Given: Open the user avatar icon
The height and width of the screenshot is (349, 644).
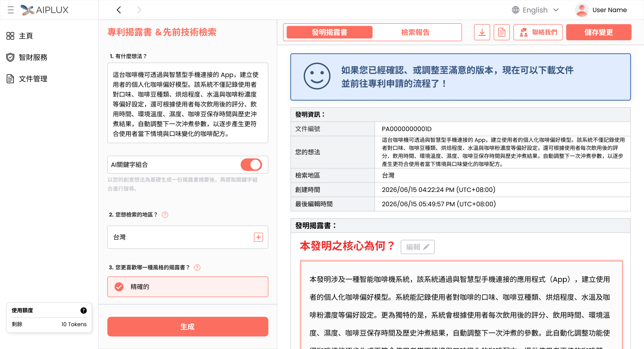Looking at the screenshot, I should coord(581,10).
